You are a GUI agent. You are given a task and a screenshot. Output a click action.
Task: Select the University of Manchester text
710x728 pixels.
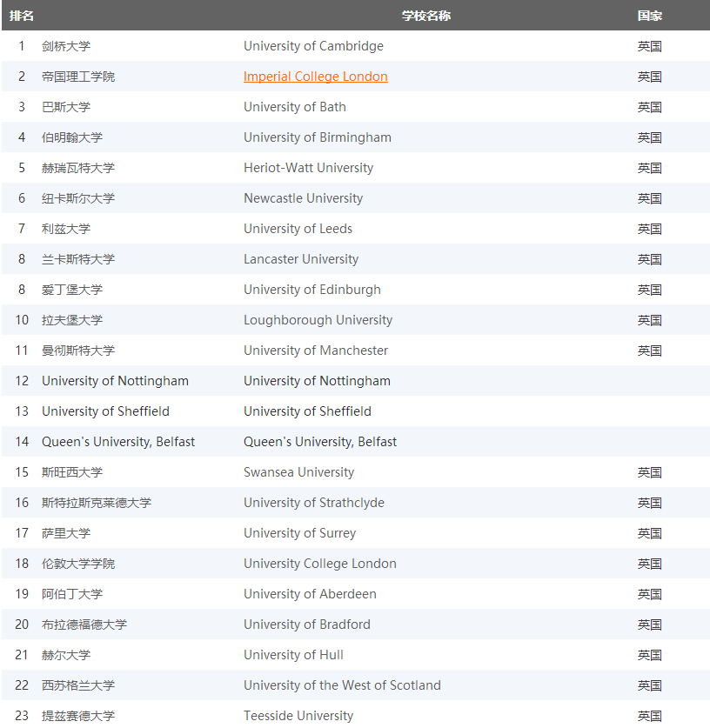pos(316,351)
